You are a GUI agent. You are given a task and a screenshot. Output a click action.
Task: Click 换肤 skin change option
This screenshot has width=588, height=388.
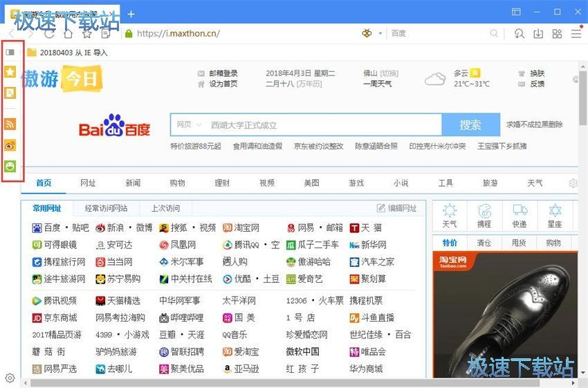click(x=537, y=73)
